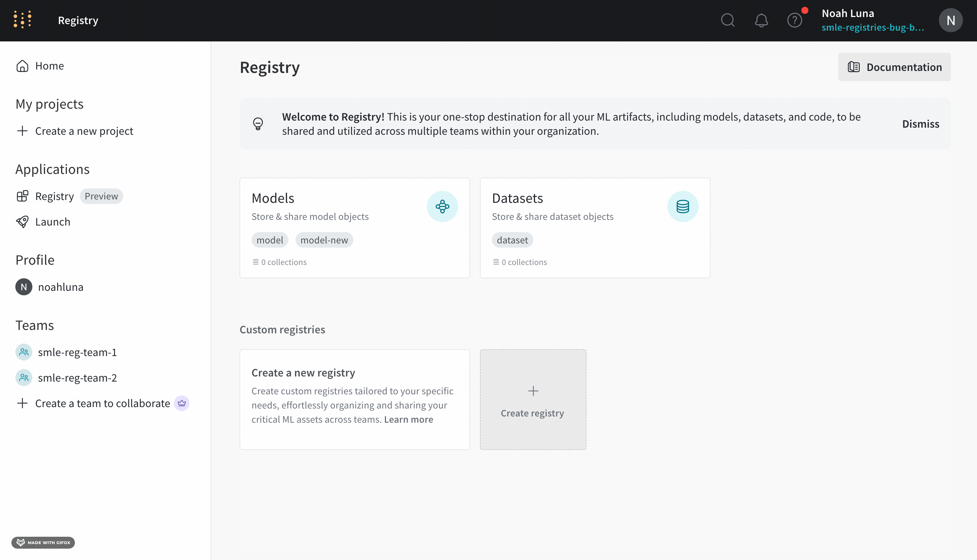Open the notifications bell

click(x=762, y=20)
